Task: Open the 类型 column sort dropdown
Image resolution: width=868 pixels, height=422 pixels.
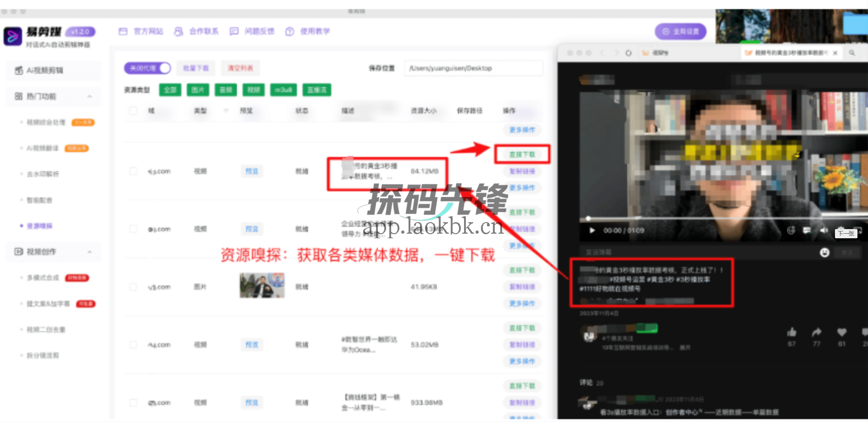Action: 225,111
